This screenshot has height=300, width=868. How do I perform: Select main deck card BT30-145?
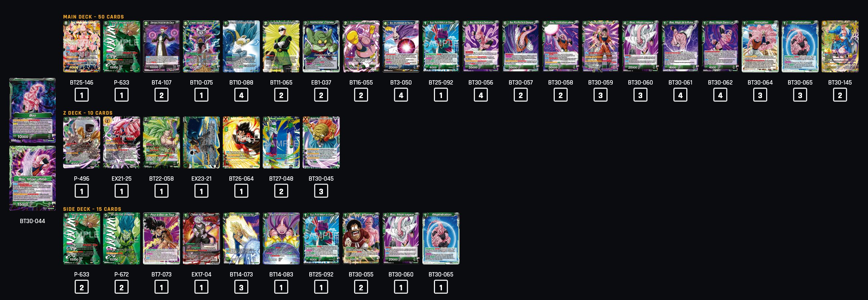click(x=840, y=46)
